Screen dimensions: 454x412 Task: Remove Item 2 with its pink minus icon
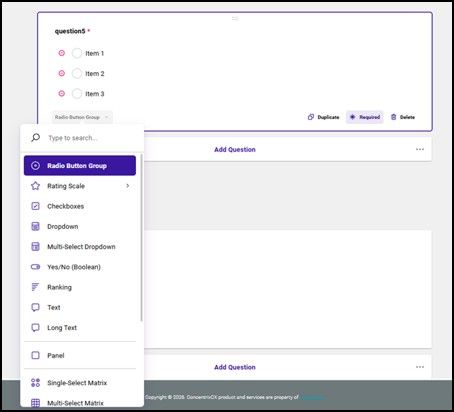click(62, 73)
